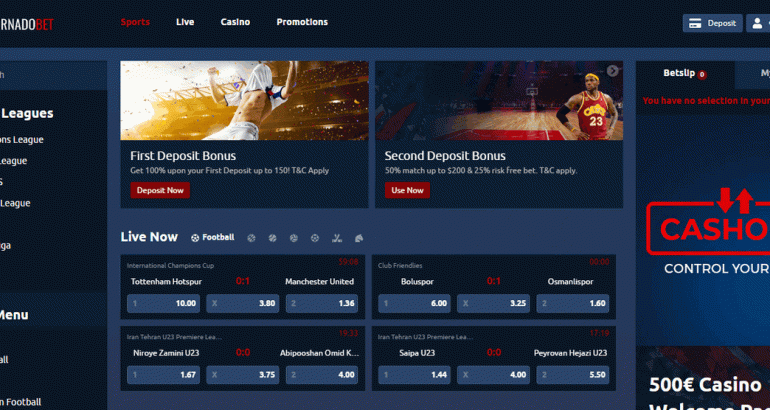Pick Manchester United odds 1.36
This screenshot has height=410, width=770.
(322, 304)
